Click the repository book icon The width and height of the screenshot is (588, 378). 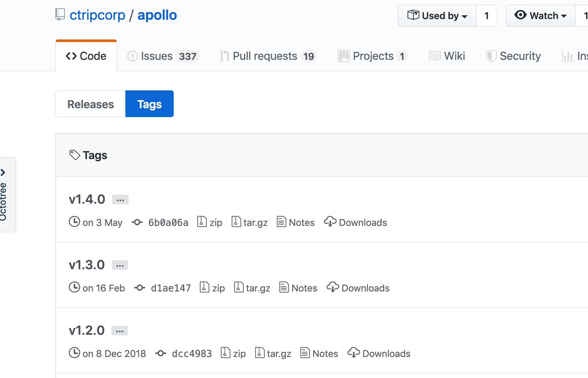tap(60, 15)
